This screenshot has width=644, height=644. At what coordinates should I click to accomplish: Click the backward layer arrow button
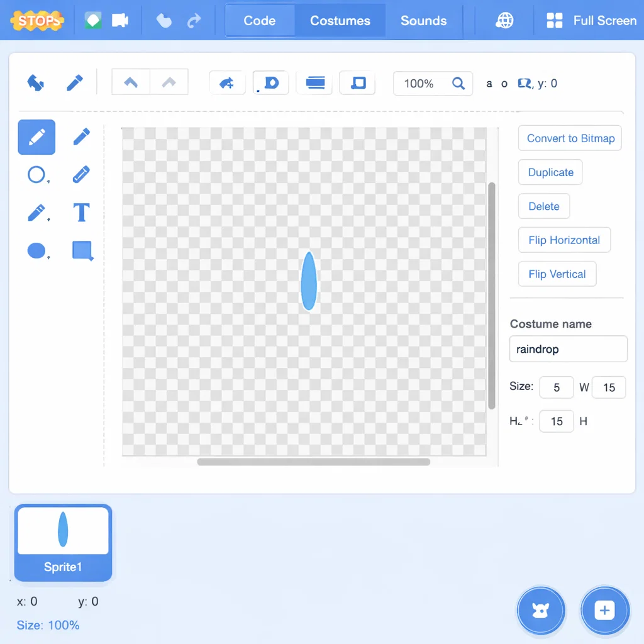pyautogui.click(x=169, y=82)
